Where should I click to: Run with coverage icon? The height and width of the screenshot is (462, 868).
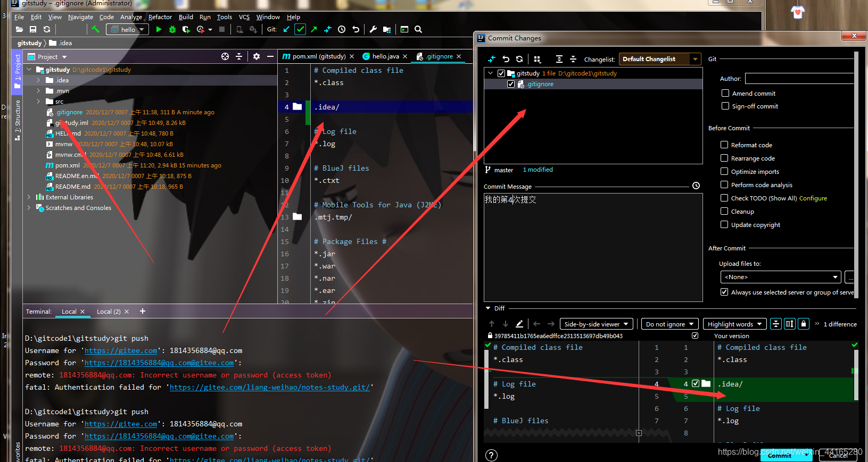[x=186, y=29]
